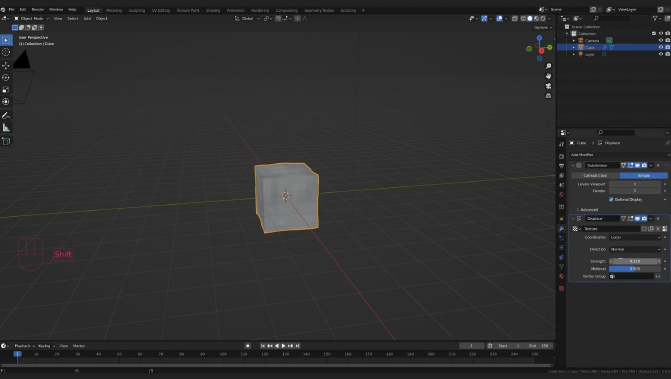
Task: Click the play animation button
Action: click(x=283, y=346)
